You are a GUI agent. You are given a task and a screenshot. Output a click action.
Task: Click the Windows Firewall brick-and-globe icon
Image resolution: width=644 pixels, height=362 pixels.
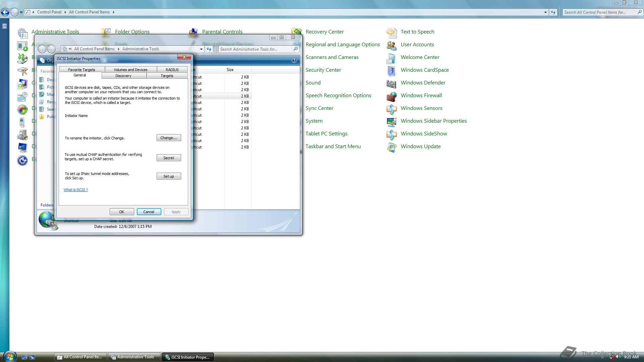[x=391, y=97]
